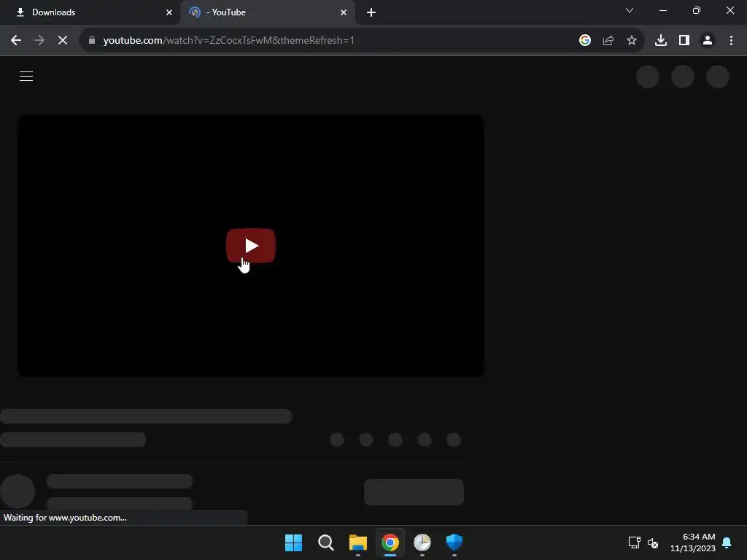747x560 pixels.
Task: Toggle the Chrome side panel
Action: (684, 41)
